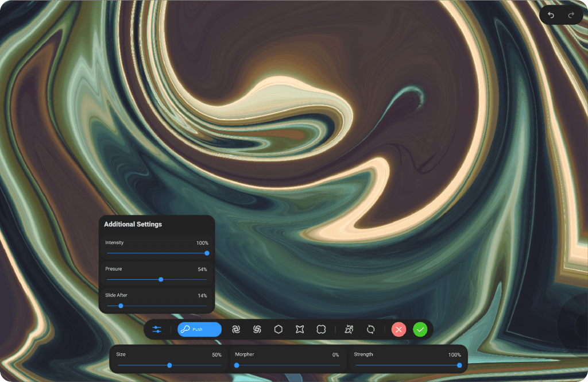The image size is (588, 382).
Task: Confirm liquify with the green checkmark
Action: [420, 329]
